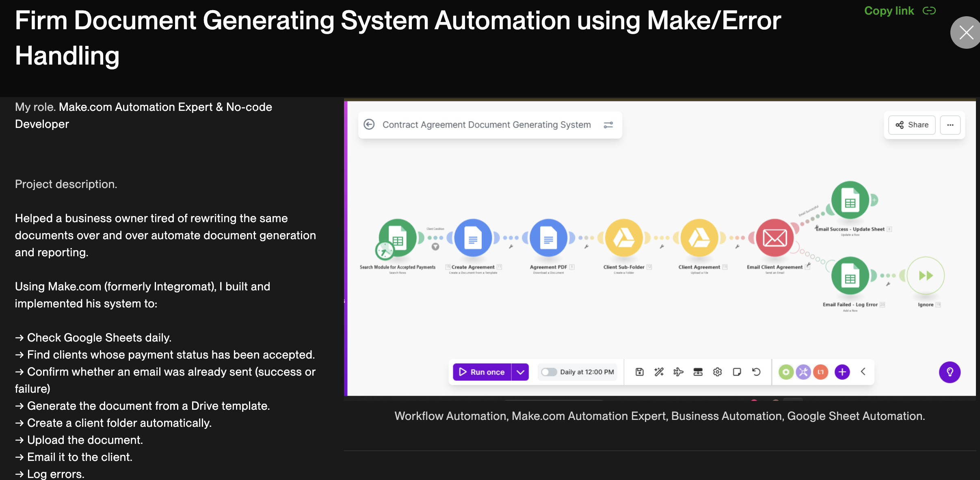Viewport: 980px width, 480px height.
Task: Open the purple lightbulb help button
Action: [950, 372]
